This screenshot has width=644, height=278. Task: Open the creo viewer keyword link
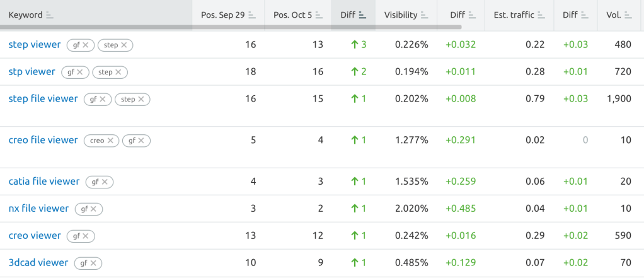pyautogui.click(x=35, y=236)
